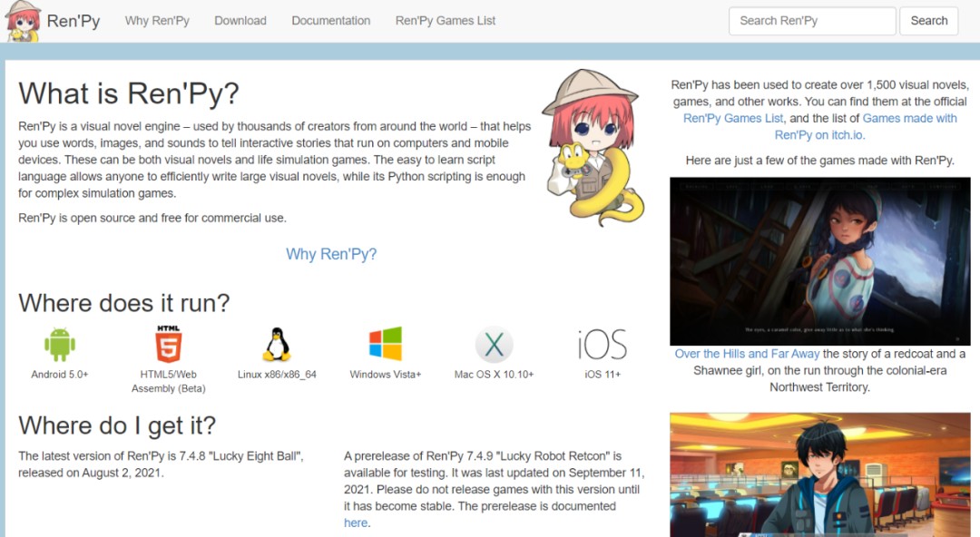Screen dimensions: 980x537
Task: Click the 7.4.8 Lucky Eight Ball release text
Action: [161, 464]
